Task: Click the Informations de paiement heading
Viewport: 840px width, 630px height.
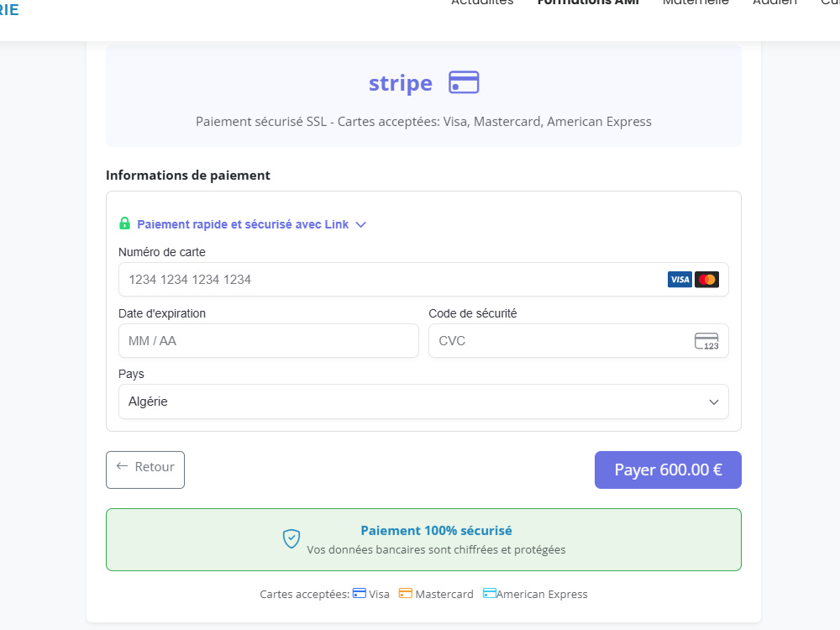Action: [188, 176]
